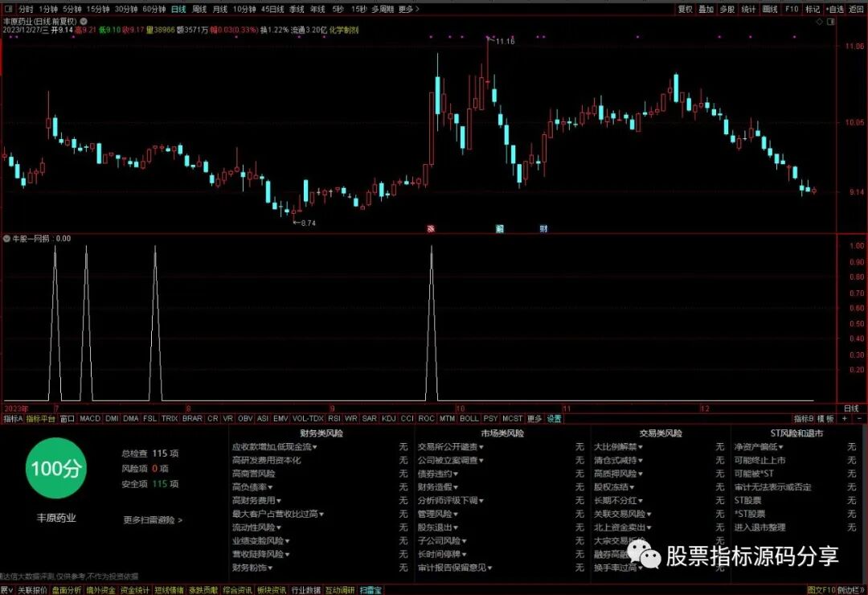The width and height of the screenshot is (868, 595).
Task: Select the MACD indicator
Action: 90,419
